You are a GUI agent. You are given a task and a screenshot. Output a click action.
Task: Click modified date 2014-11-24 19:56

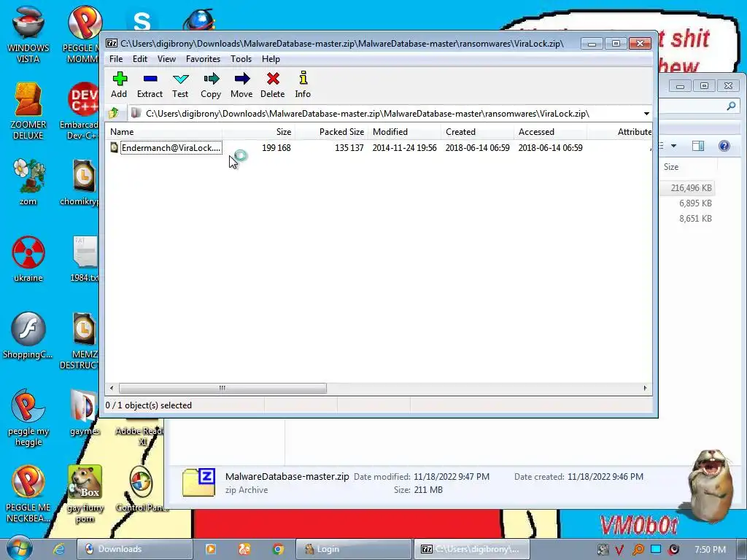404,147
